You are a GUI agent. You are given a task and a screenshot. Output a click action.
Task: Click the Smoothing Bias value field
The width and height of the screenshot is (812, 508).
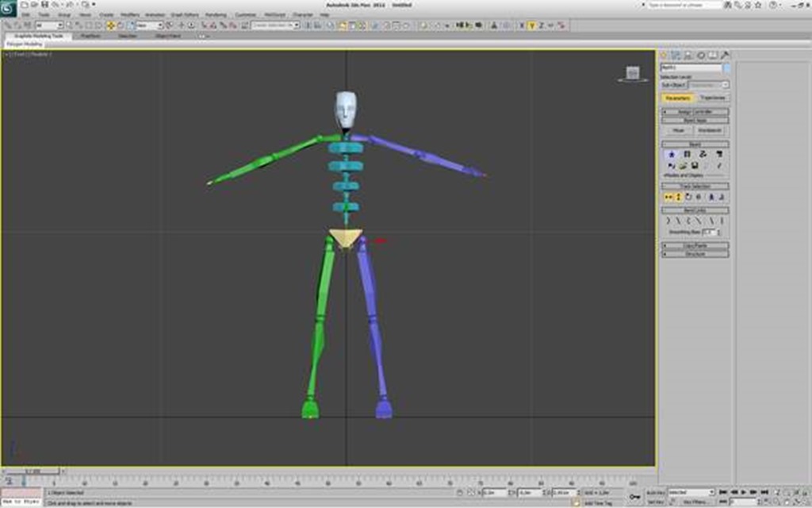pos(709,232)
